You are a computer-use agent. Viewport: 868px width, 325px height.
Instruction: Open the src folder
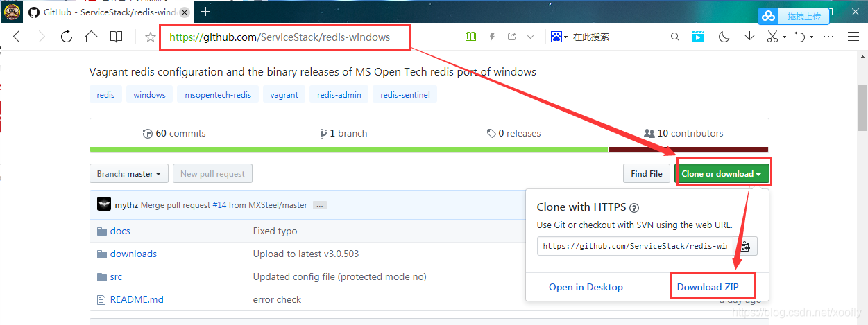(116, 276)
